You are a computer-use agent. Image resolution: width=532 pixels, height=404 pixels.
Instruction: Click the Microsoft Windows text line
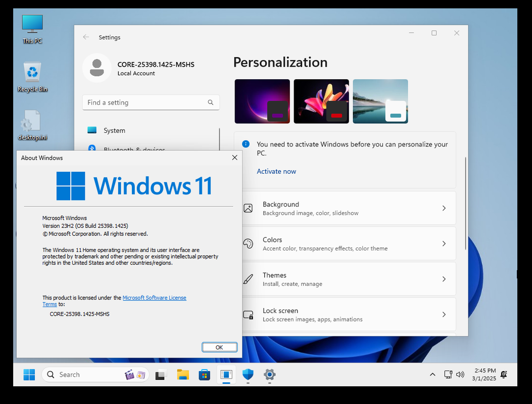point(65,218)
